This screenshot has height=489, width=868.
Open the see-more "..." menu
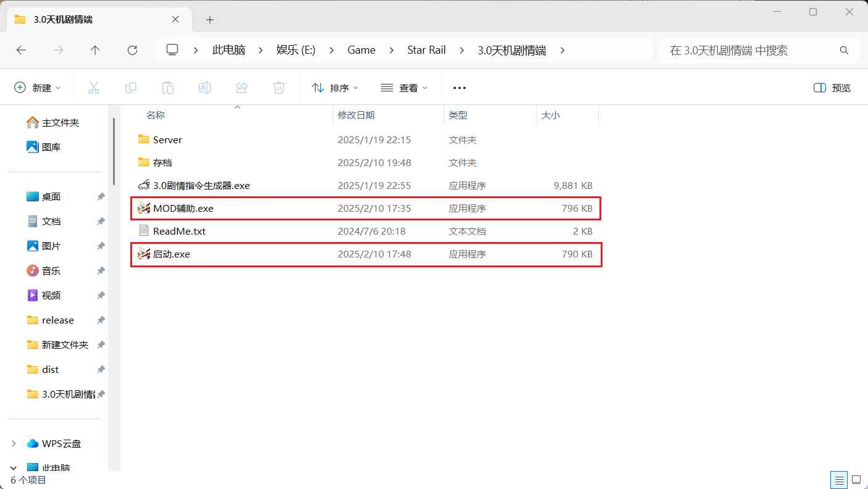459,87
